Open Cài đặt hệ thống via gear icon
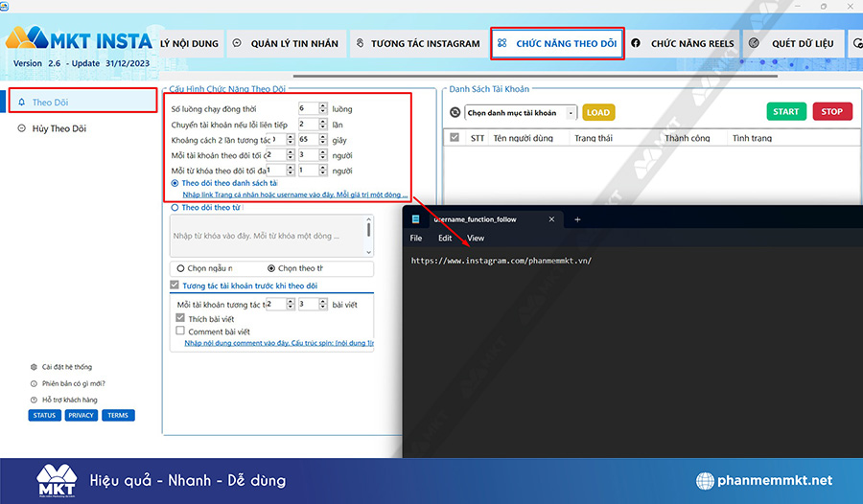The height and width of the screenshot is (504, 863). 34,366
